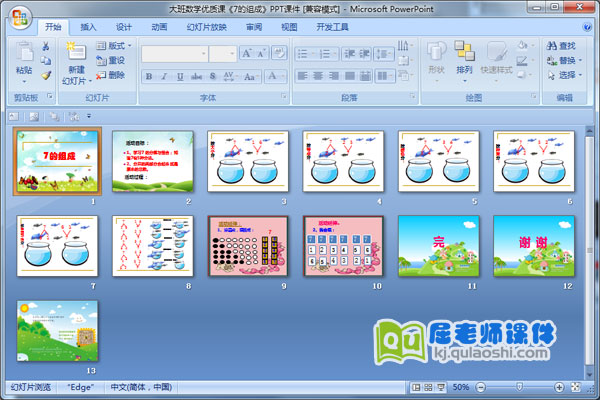Click the Office button
Screen dimensions: 600x400
point(17,17)
